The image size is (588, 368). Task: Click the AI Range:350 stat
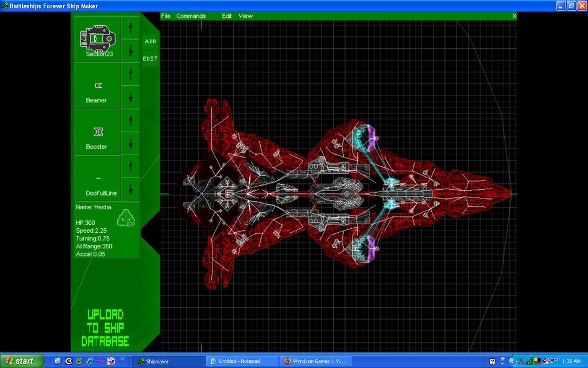pos(94,246)
